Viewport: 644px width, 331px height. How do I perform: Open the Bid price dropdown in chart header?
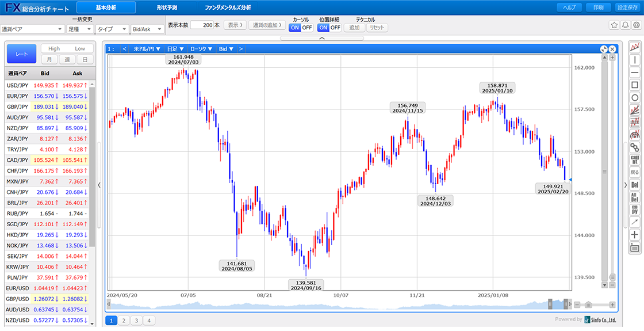point(226,49)
